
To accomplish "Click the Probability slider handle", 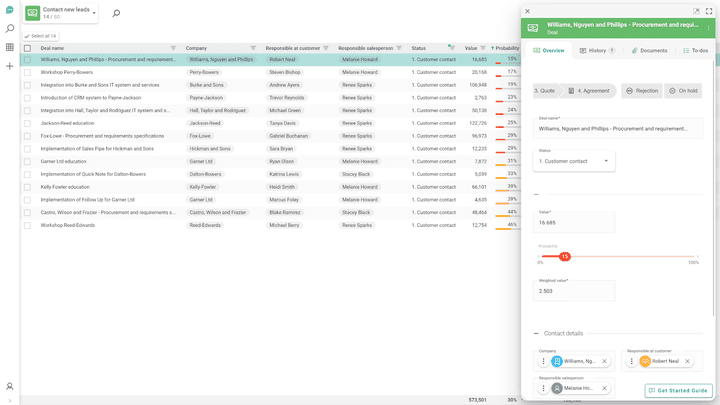I will [564, 257].
